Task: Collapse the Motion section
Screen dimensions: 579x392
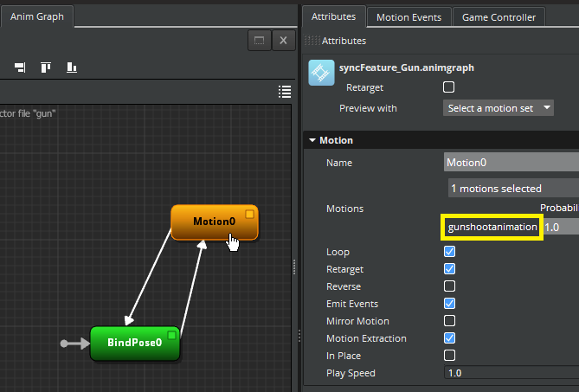Action: (x=312, y=140)
